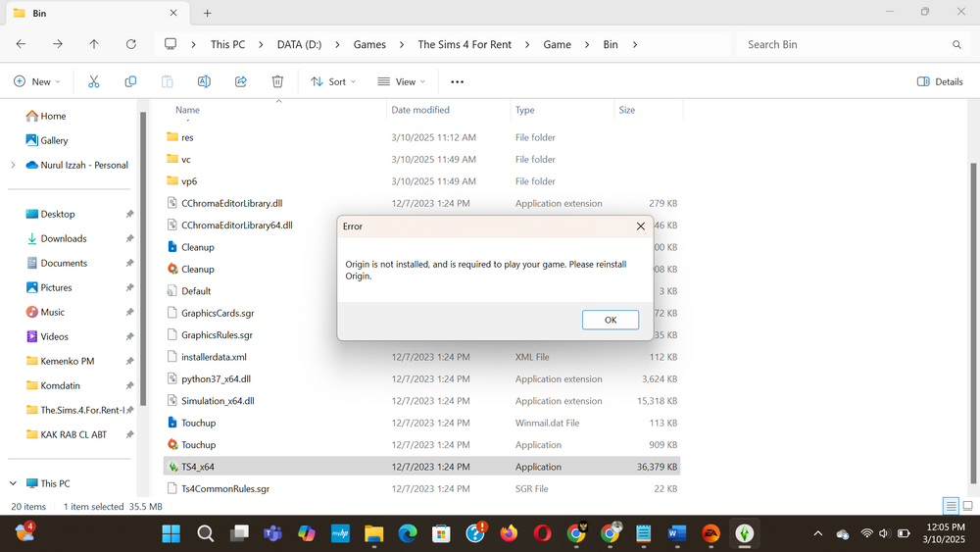Click the Paste clipboard icon
The height and width of the screenshot is (552, 980).
pyautogui.click(x=167, y=81)
